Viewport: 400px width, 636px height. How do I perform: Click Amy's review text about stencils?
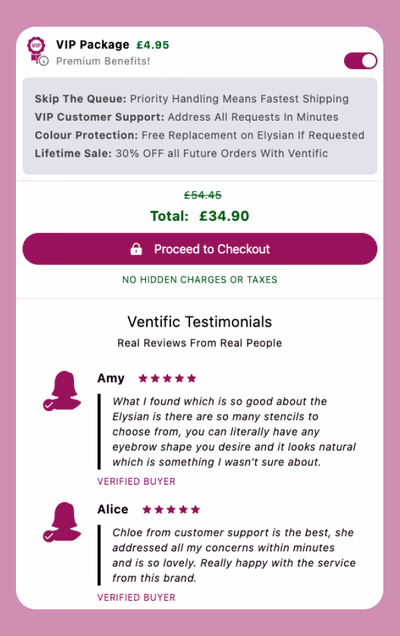(x=234, y=432)
